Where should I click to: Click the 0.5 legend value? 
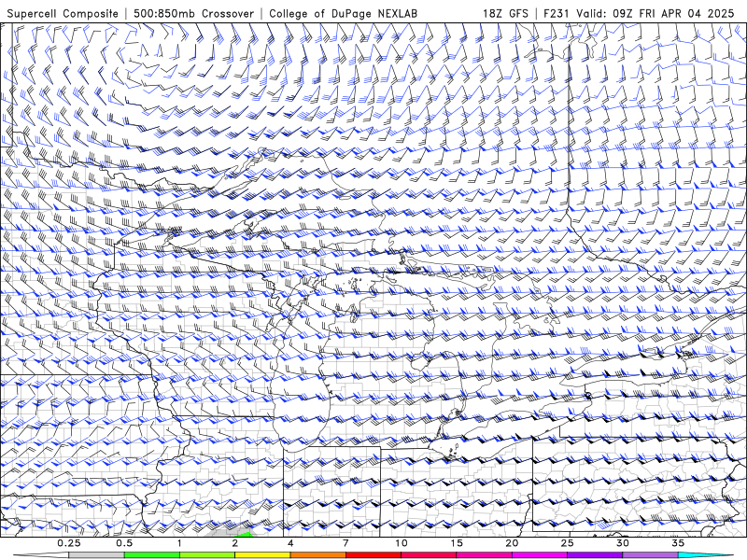click(x=124, y=543)
